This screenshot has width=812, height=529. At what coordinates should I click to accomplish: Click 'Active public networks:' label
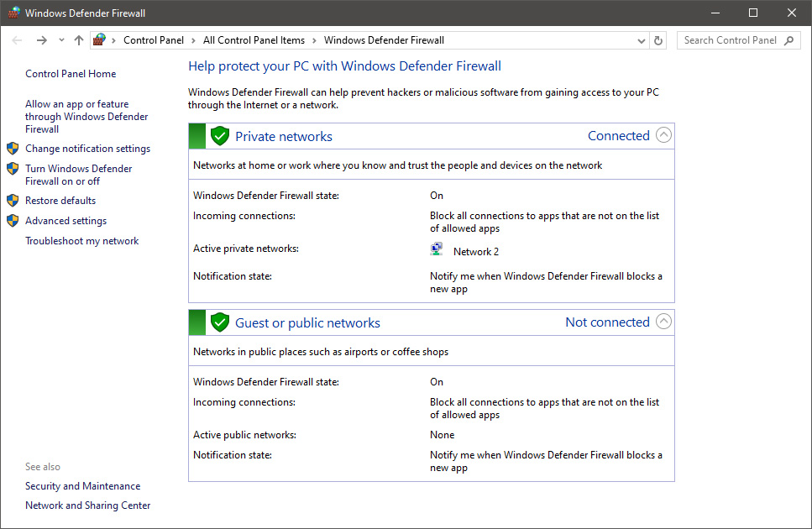click(244, 435)
